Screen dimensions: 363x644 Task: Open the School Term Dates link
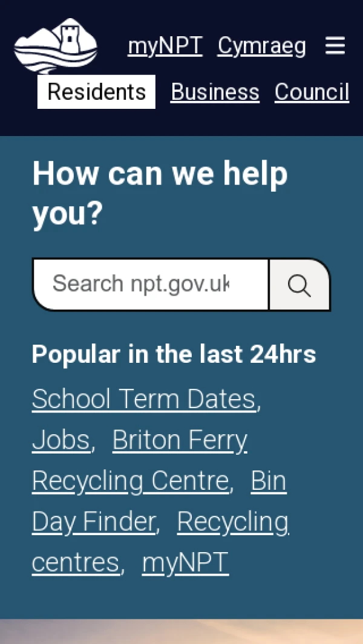pyautogui.click(x=144, y=399)
